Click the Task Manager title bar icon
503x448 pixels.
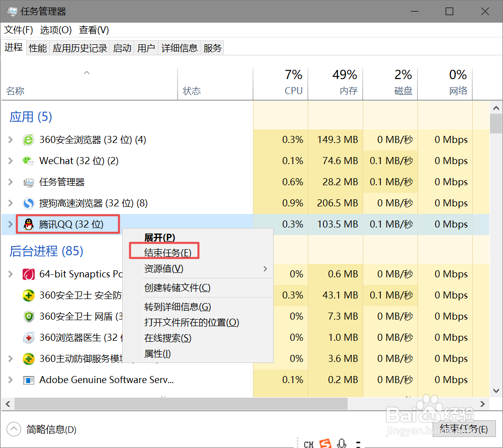pos(12,12)
